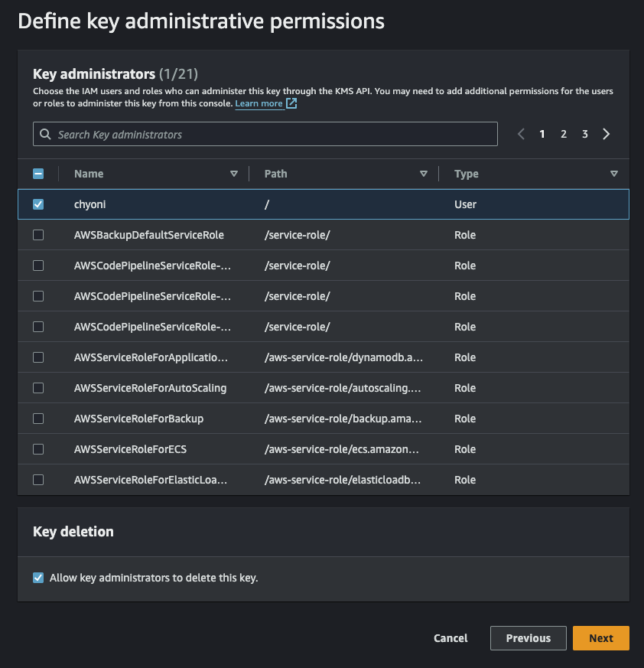The height and width of the screenshot is (668, 644).
Task: Click the search magnifier icon
Action: pyautogui.click(x=45, y=134)
